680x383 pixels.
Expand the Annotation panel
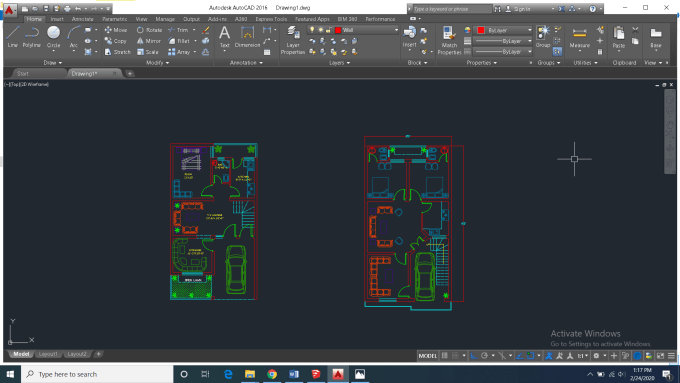pos(246,63)
